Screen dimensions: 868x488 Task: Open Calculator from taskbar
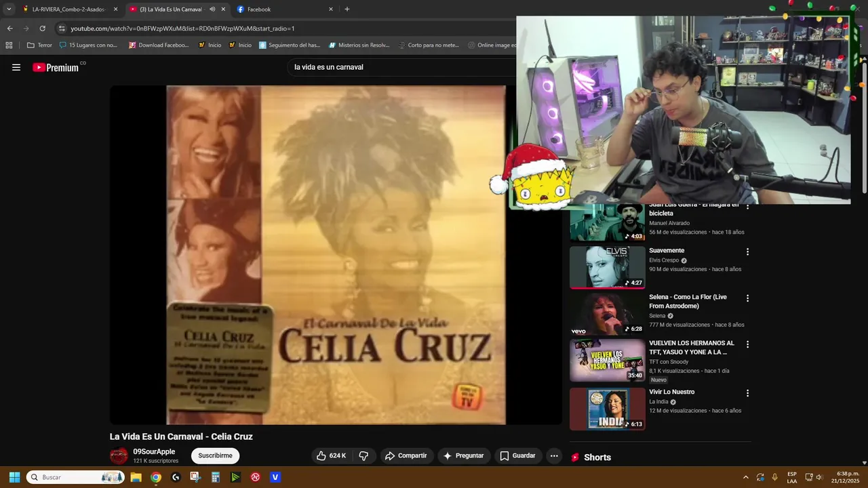tap(216, 477)
